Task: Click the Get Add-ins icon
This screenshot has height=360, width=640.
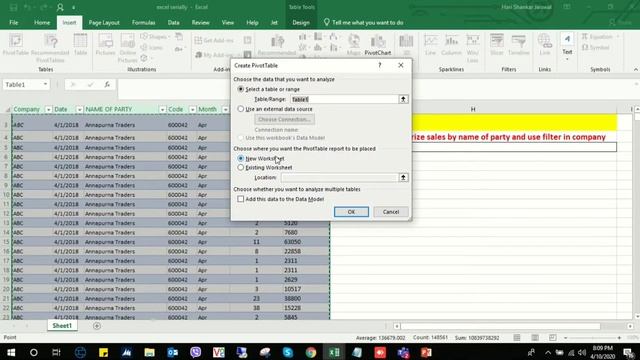Action: tap(214, 40)
